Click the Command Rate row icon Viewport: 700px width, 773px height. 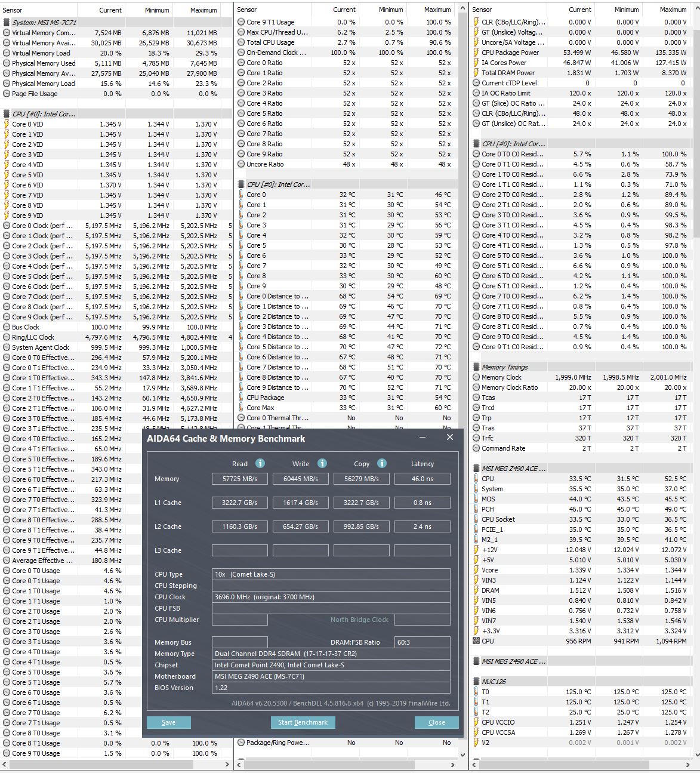tap(476, 448)
